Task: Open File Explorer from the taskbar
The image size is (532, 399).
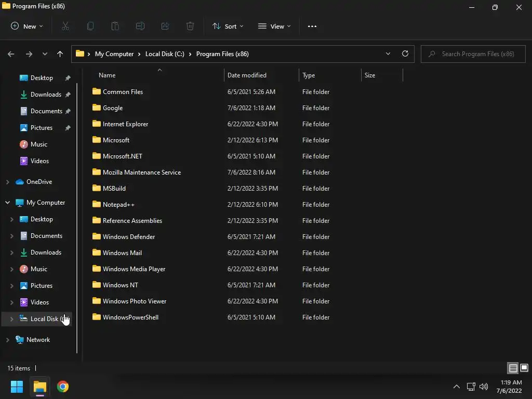Action: tap(40, 387)
